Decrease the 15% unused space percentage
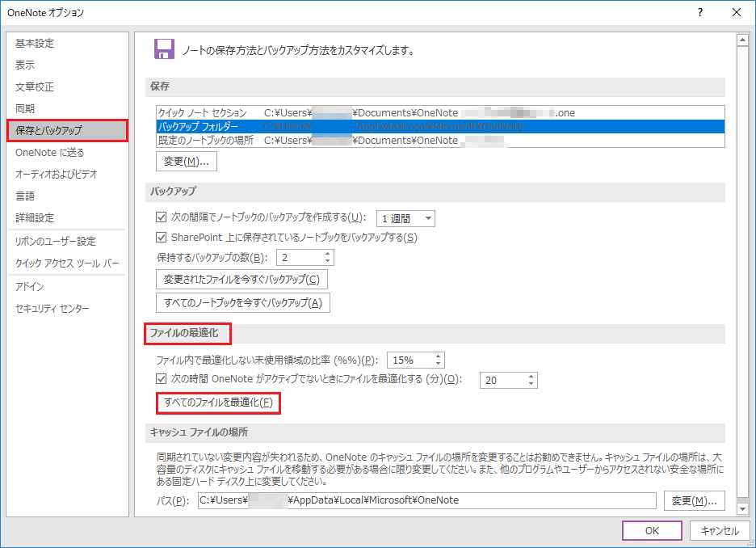The image size is (756, 548). point(439,364)
